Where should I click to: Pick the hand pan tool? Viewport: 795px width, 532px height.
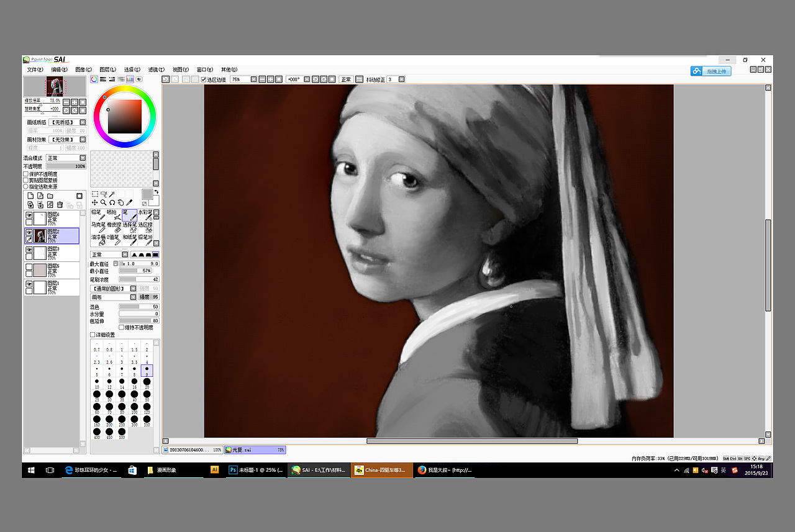120,202
